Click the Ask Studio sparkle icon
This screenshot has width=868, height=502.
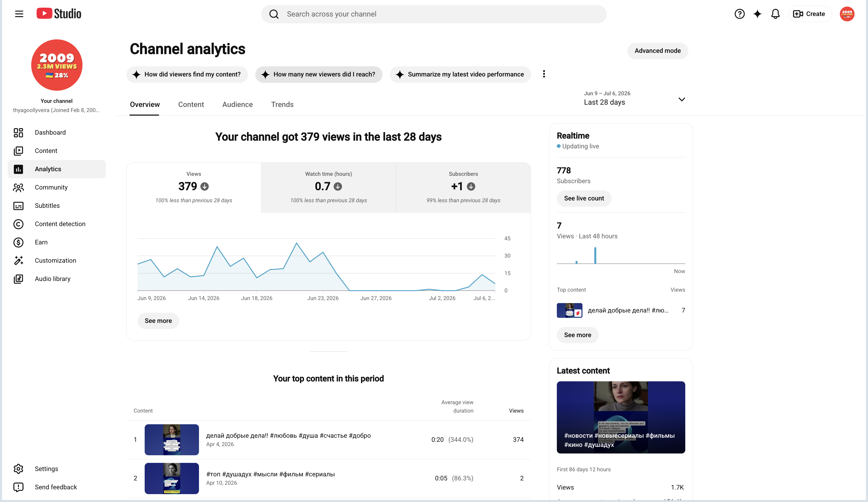click(x=757, y=14)
